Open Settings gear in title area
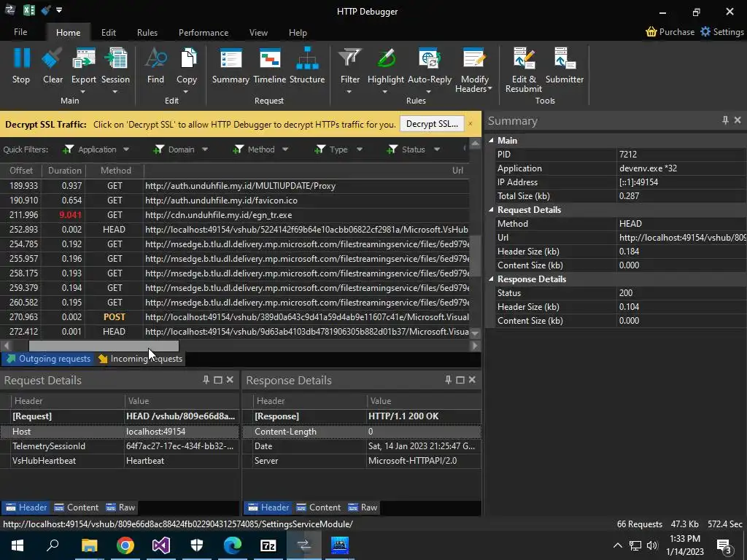Image resolution: width=747 pixels, height=560 pixels. 705,32
